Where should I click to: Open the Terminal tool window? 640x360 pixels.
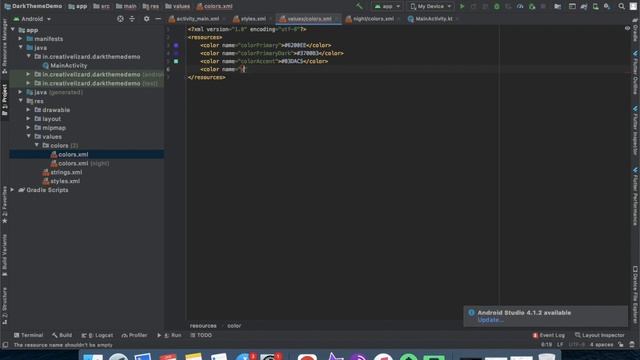click(28, 335)
